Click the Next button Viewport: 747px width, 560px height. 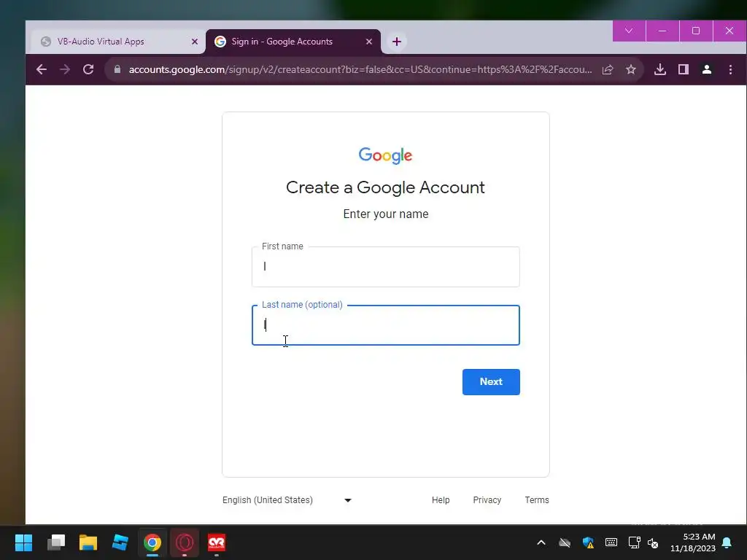click(x=491, y=382)
